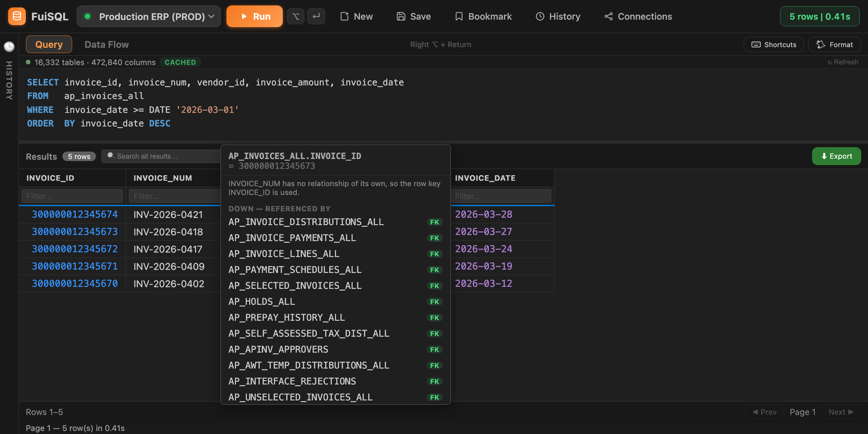Open Connections manager

(x=638, y=16)
